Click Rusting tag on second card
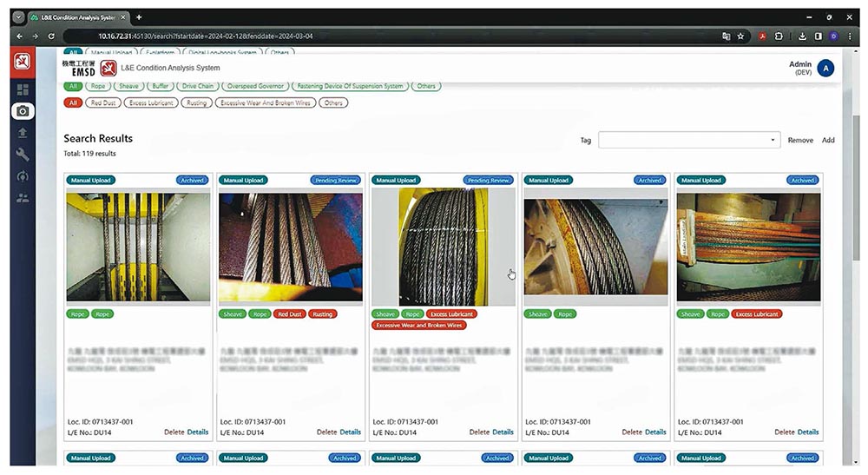Image resolution: width=868 pixels, height=475 pixels. (322, 313)
